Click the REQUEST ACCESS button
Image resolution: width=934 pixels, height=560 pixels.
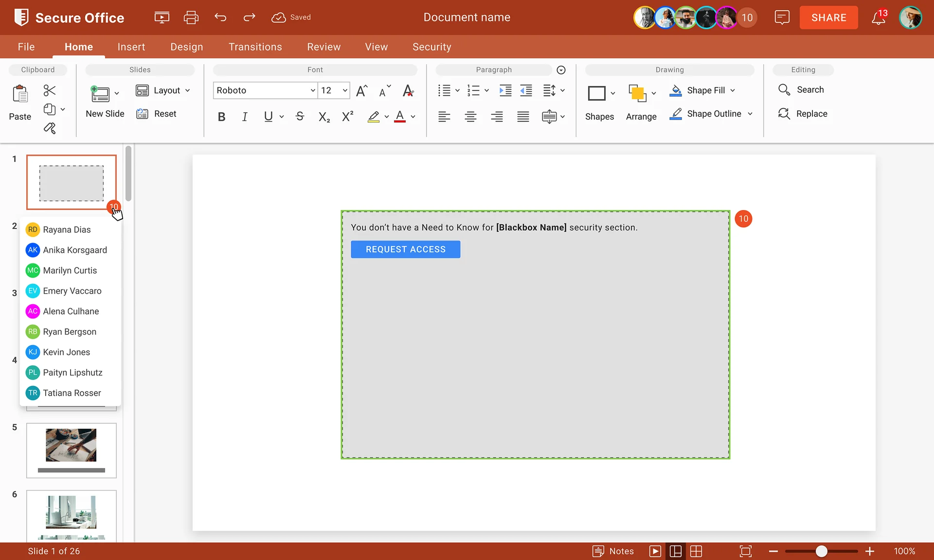click(x=406, y=249)
